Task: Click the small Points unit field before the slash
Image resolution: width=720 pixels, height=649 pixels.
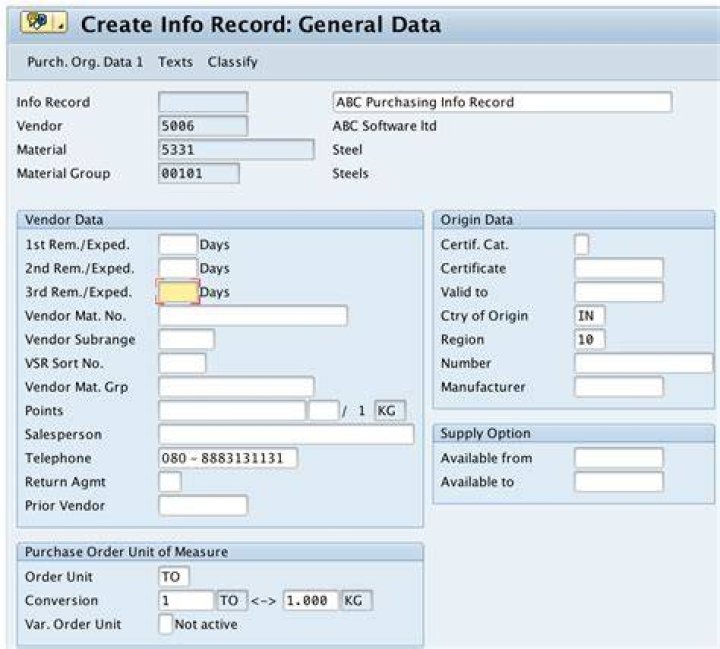Action: [324, 411]
